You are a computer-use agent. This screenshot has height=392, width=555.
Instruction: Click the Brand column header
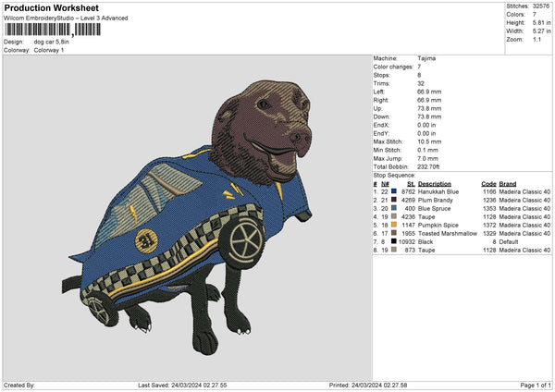pos(509,183)
